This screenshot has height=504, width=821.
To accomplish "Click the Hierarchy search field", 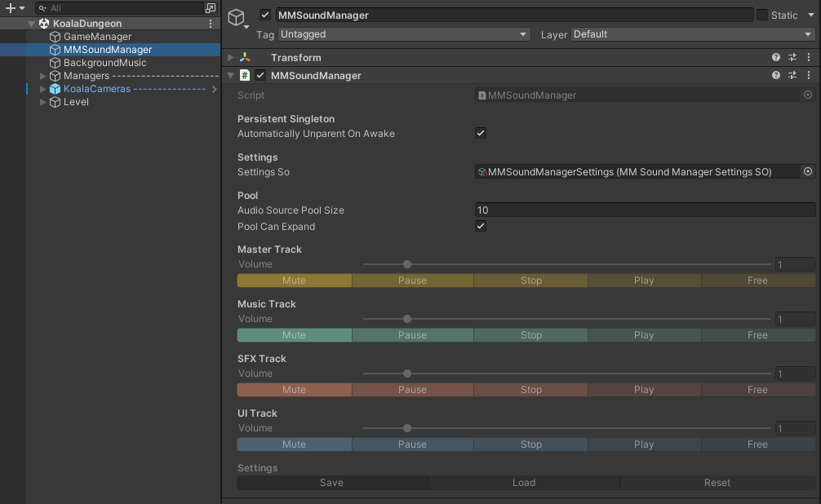I will [119, 8].
